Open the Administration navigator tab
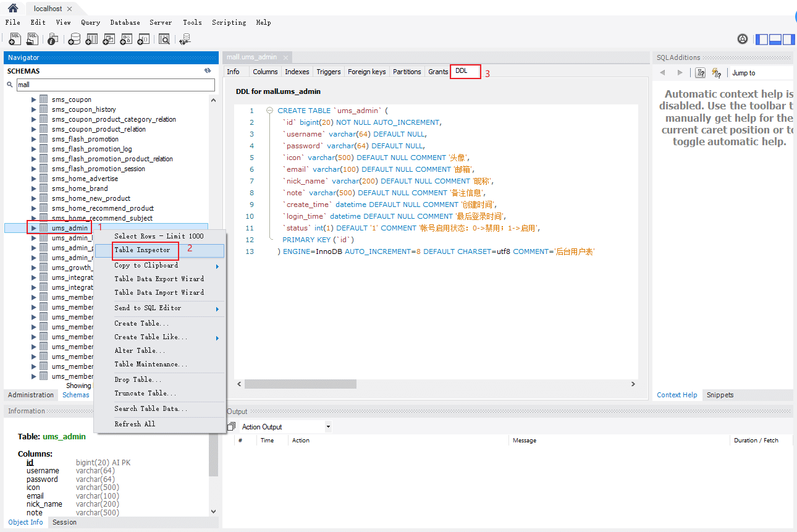The width and height of the screenshot is (797, 532). (x=31, y=395)
